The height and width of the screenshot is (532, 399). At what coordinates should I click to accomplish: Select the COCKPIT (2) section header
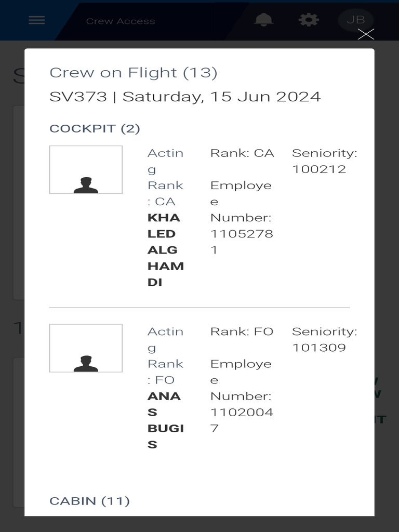tap(95, 128)
